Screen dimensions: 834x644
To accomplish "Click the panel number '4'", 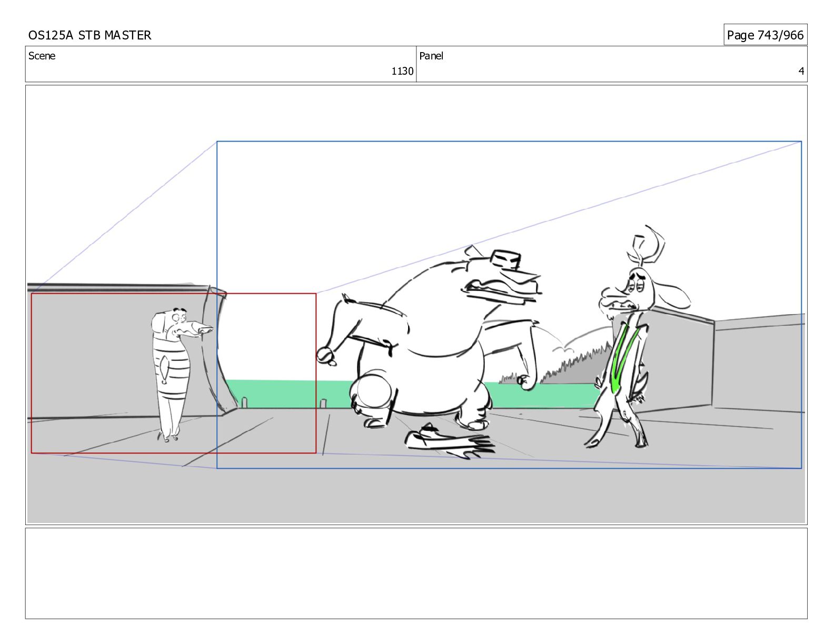I will (x=801, y=71).
